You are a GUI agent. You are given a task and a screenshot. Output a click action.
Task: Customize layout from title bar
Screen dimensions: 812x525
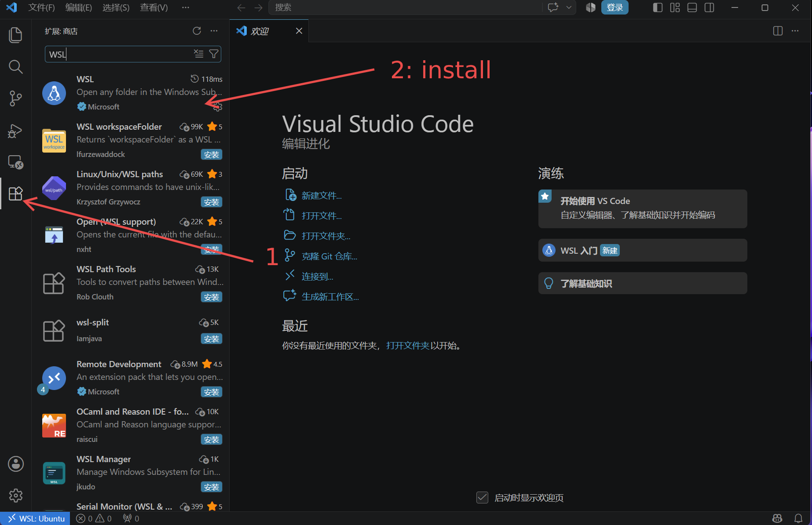point(675,7)
